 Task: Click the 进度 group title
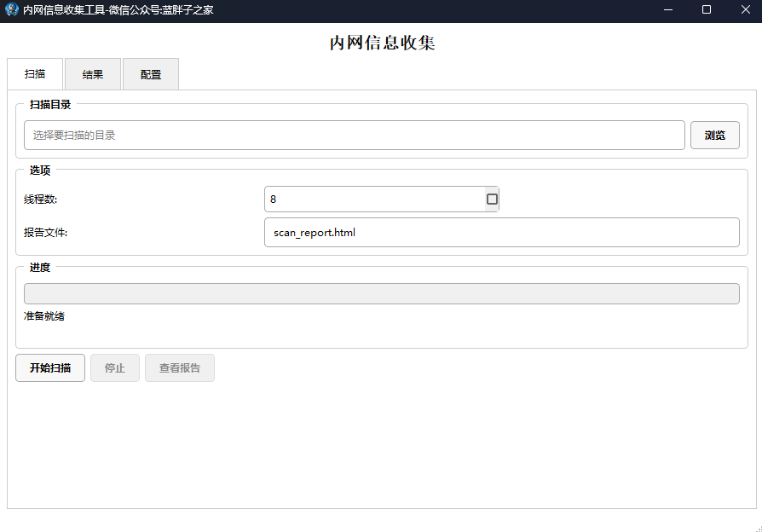(40, 268)
